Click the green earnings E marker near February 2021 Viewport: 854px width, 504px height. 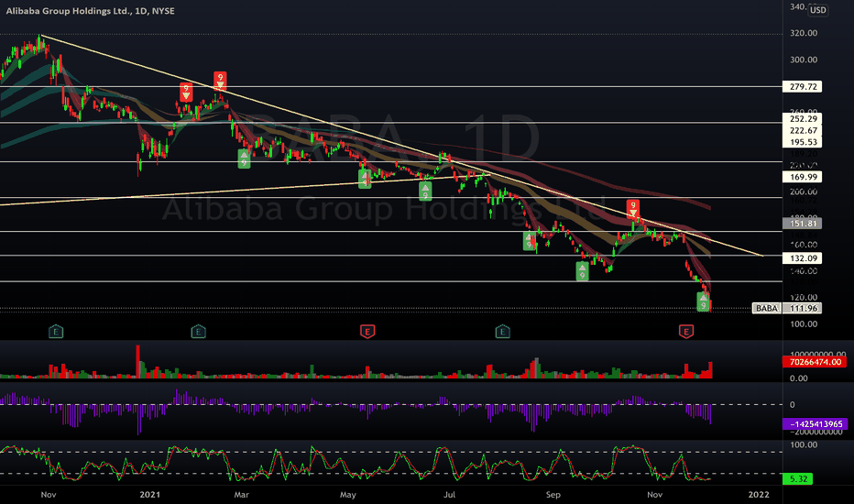(x=198, y=332)
